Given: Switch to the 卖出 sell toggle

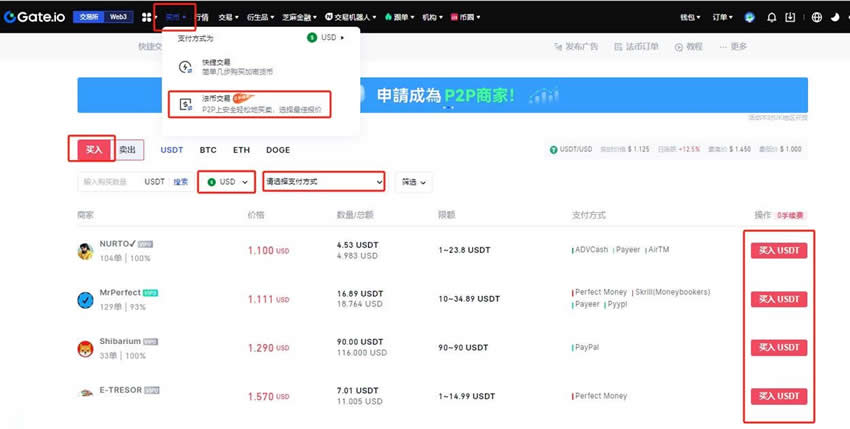Looking at the screenshot, I should [128, 149].
